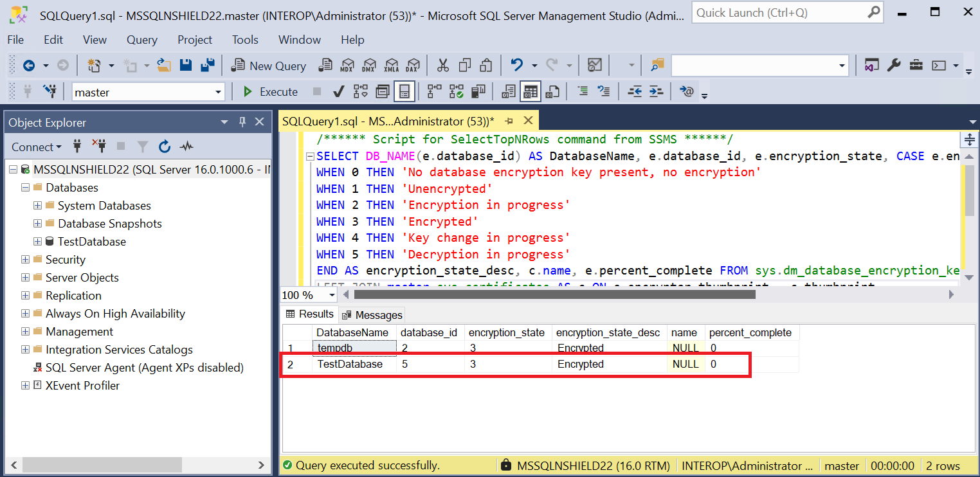Save the current query with single floppy icon
The width and height of the screenshot is (980, 477).
click(186, 65)
